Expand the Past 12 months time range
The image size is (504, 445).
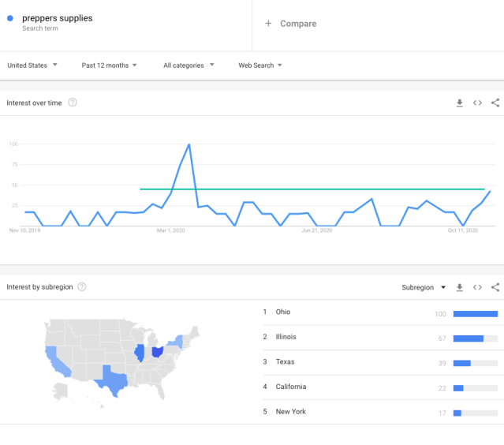pyautogui.click(x=110, y=65)
